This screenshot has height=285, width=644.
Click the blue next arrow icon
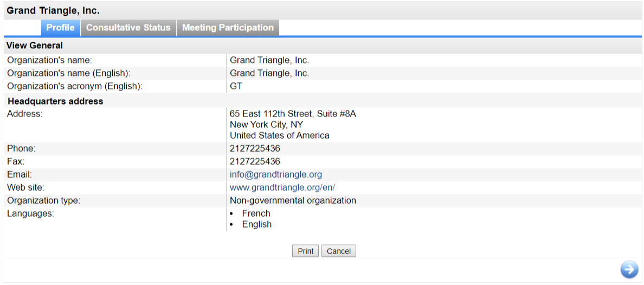click(629, 269)
